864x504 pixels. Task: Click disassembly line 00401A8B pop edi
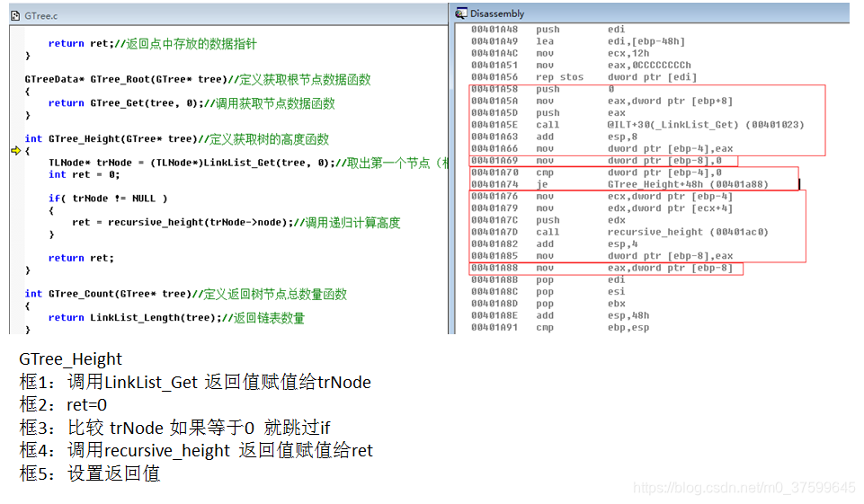[x=548, y=279]
